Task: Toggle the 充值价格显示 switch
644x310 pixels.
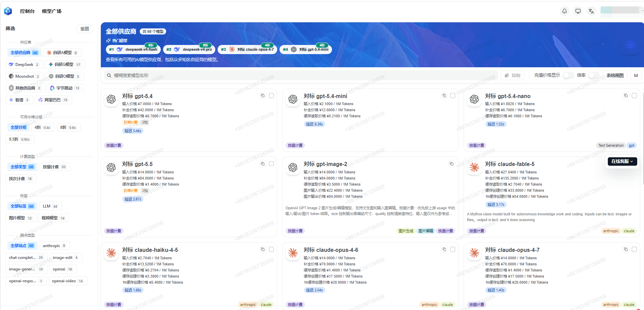Action: (568, 75)
